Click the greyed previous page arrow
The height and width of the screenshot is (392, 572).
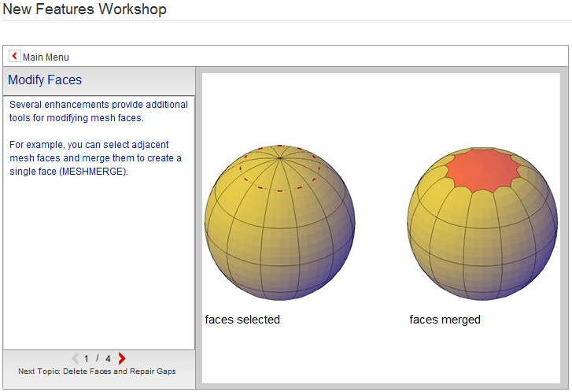[76, 358]
